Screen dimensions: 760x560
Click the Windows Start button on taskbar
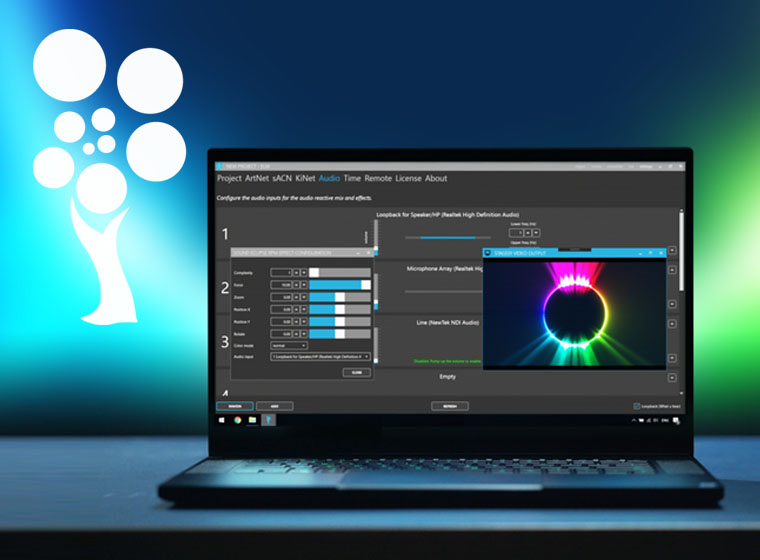(x=223, y=420)
